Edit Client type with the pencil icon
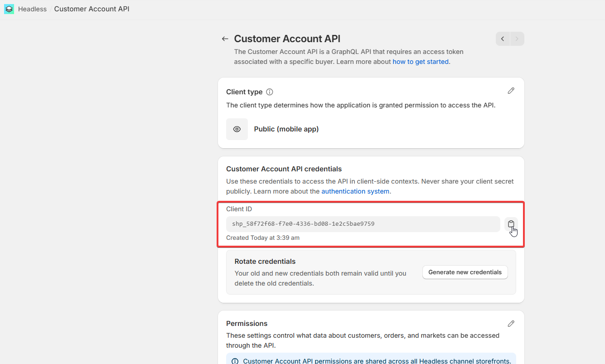 [511, 91]
